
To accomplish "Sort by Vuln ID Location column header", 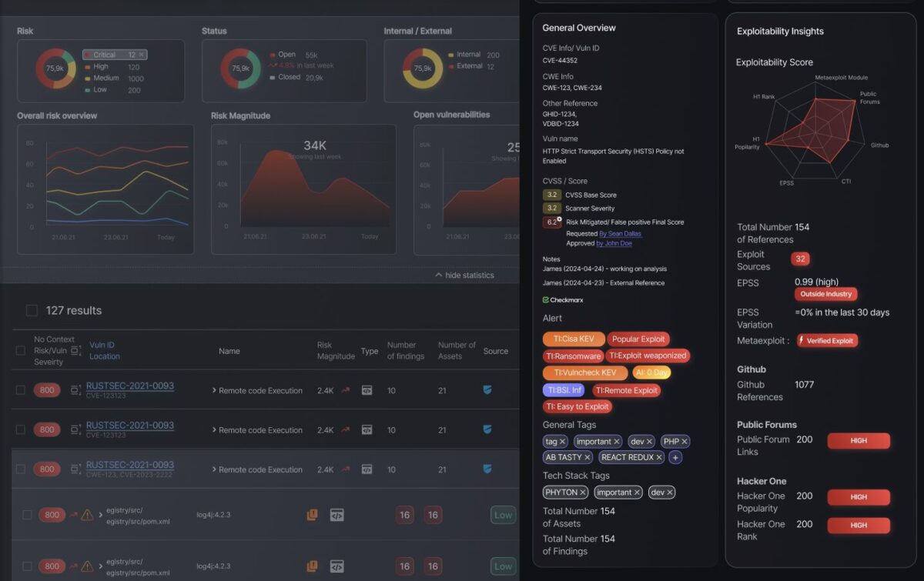I will click(x=105, y=351).
